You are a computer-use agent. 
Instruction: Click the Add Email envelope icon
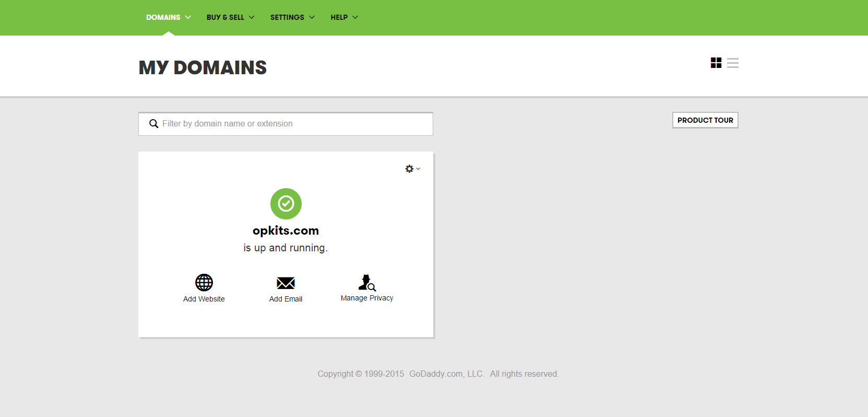286,283
